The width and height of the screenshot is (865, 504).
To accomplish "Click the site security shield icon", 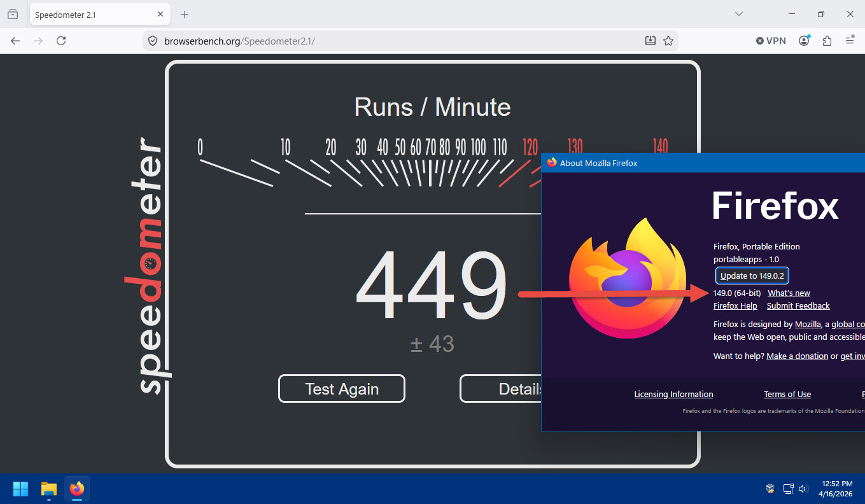I will point(153,41).
